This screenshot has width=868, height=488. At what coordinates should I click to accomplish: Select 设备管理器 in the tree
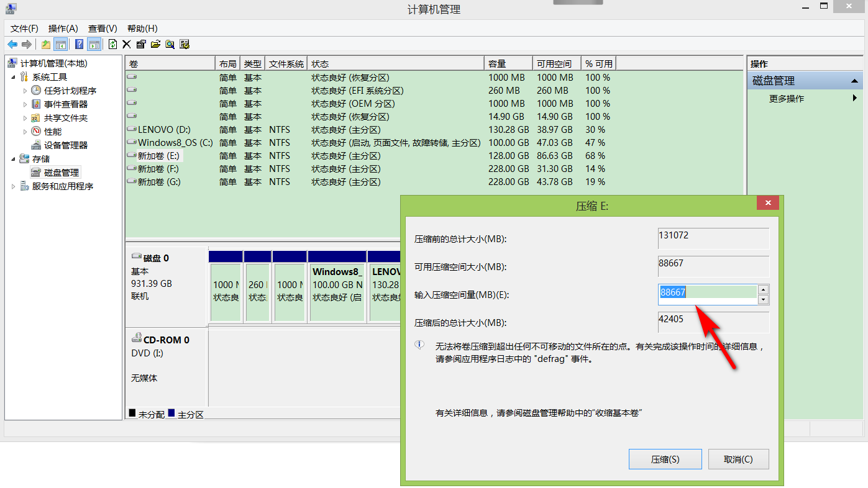66,145
